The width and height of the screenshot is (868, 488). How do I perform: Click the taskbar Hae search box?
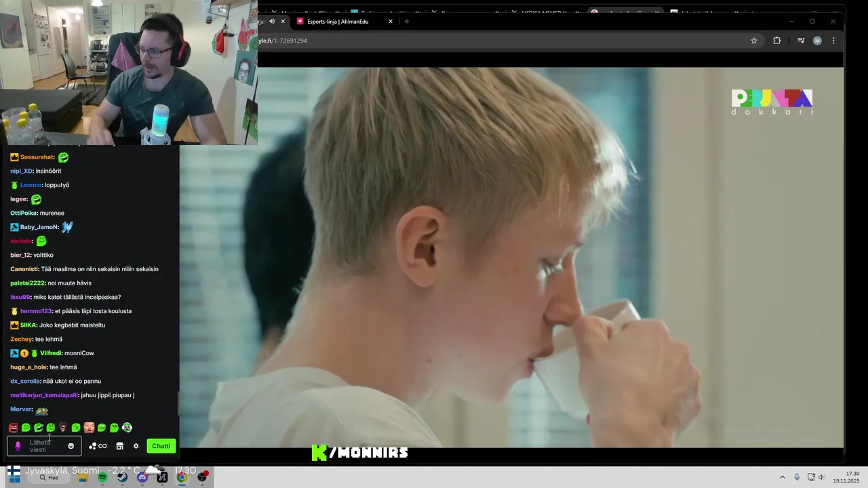(50, 478)
